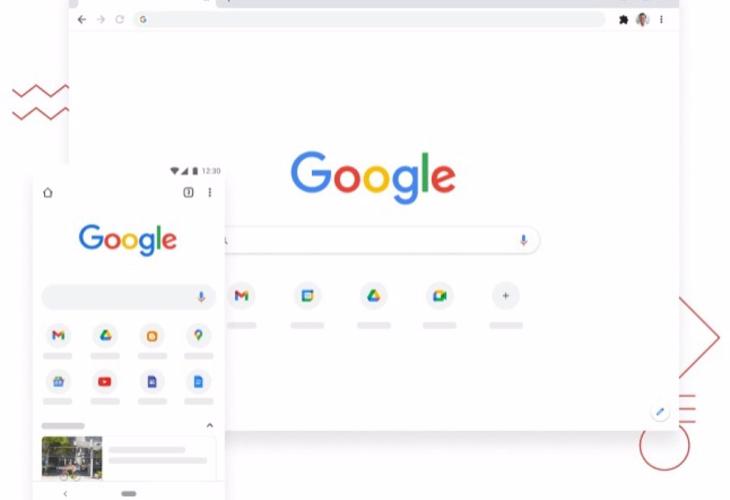Open the desktop Google Drive shortcut
Viewport: 730px width, 500px height.
tap(373, 296)
